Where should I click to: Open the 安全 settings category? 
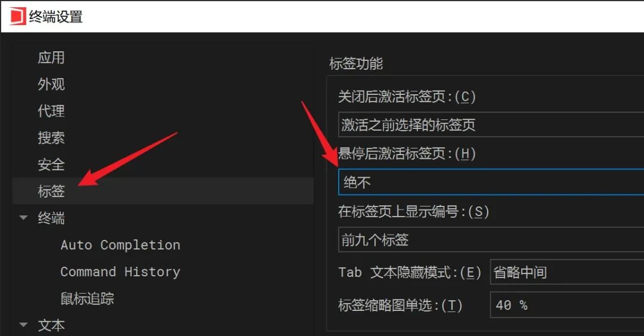point(51,165)
